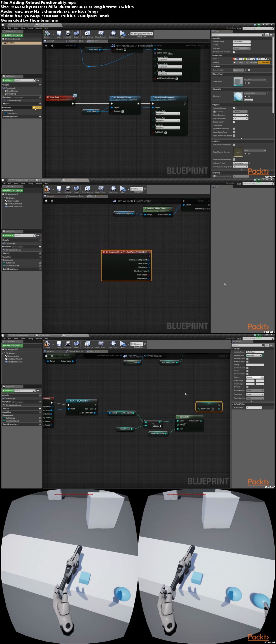
Task: Open Collision Presets PhysicsActor dropdown
Action: (240, 163)
